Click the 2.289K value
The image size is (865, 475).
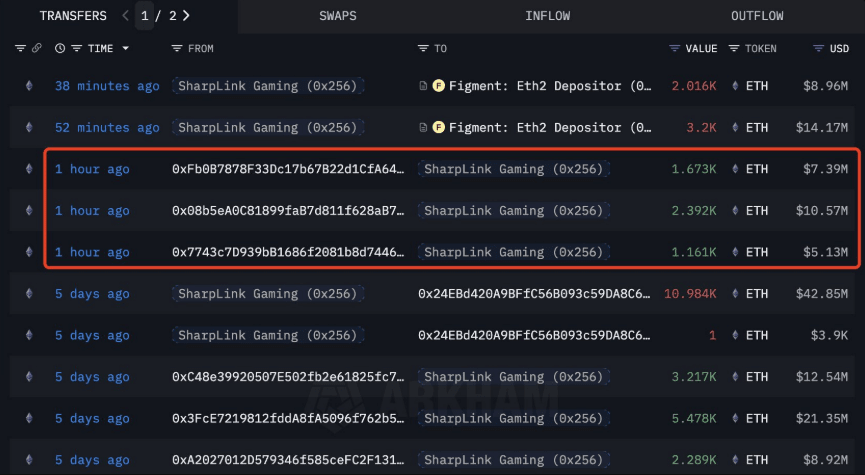tap(694, 460)
